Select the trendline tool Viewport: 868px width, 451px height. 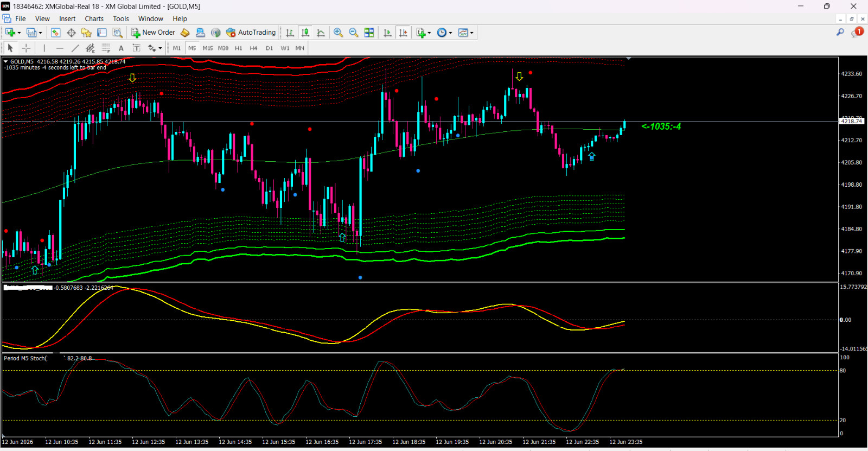[x=75, y=48]
